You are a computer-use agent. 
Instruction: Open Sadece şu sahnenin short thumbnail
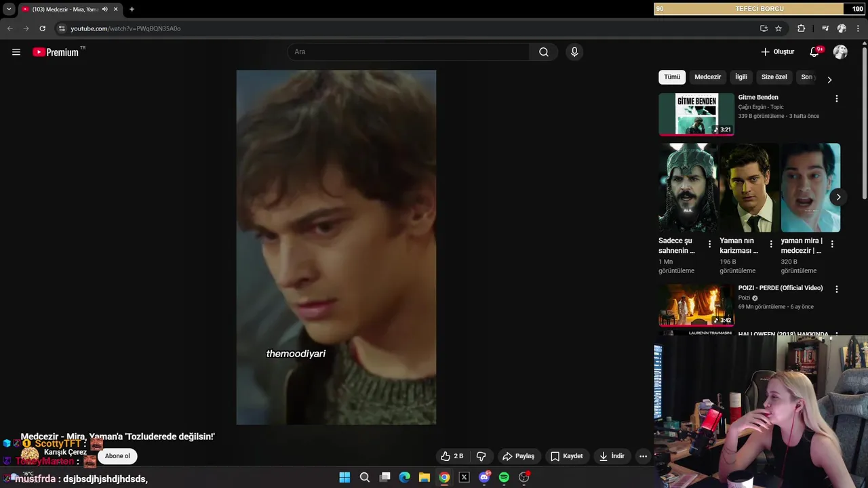pyautogui.click(x=688, y=188)
